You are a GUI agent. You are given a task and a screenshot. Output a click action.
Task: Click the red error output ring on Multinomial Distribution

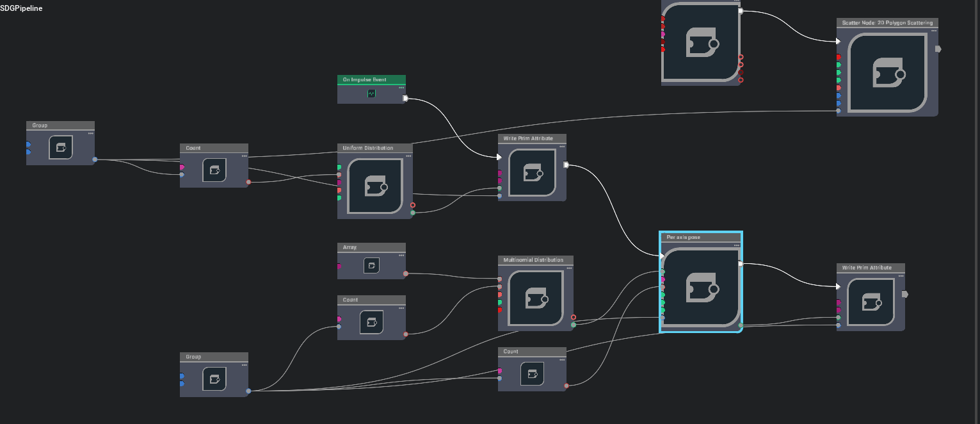573,317
